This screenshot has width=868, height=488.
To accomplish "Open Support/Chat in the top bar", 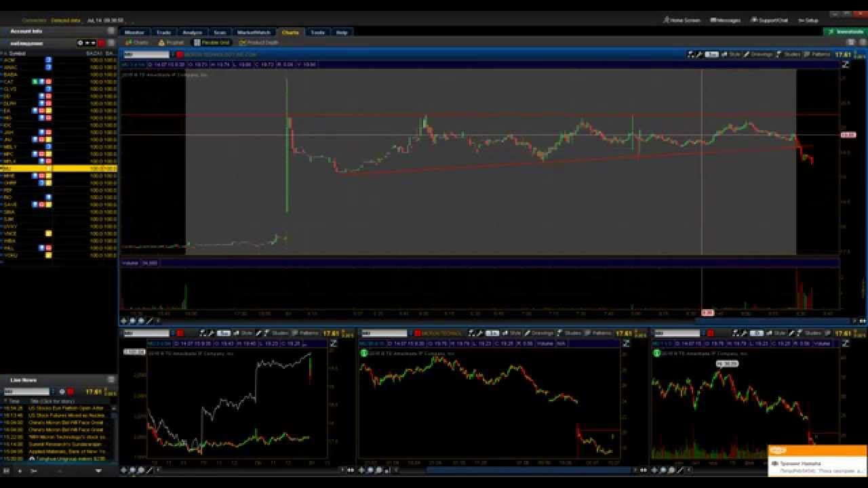I will (x=770, y=20).
